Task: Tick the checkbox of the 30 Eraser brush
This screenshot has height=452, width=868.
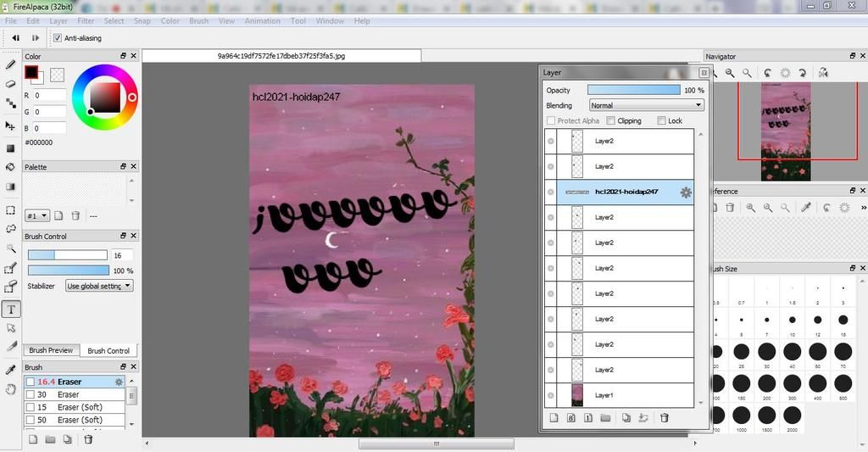Action: (x=31, y=394)
